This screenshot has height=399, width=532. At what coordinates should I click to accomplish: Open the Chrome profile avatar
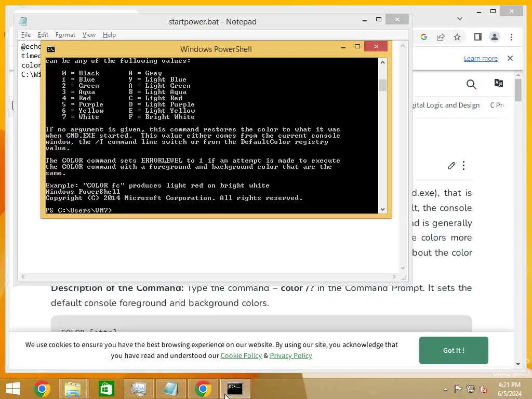click(x=495, y=37)
